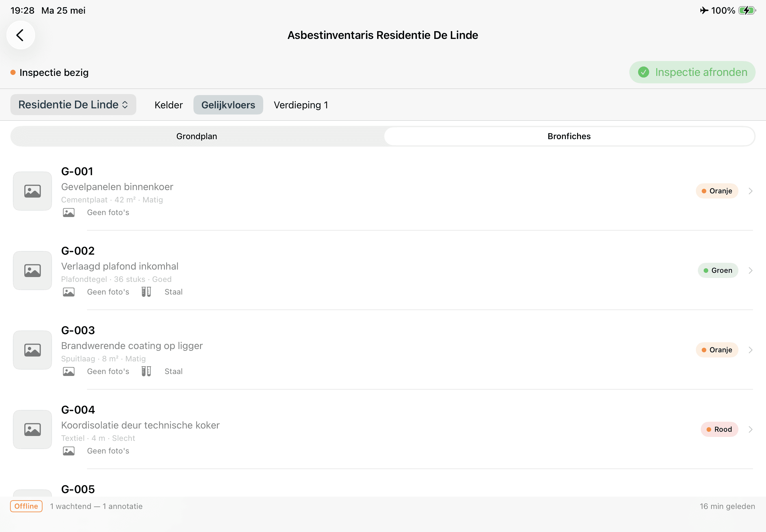Tap the photo icon under G-003
Image resolution: width=766 pixels, height=532 pixels.
click(69, 371)
